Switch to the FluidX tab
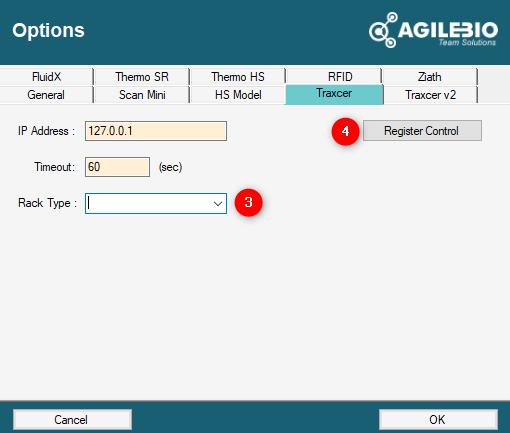The width and height of the screenshot is (510, 433). pyautogui.click(x=46, y=77)
